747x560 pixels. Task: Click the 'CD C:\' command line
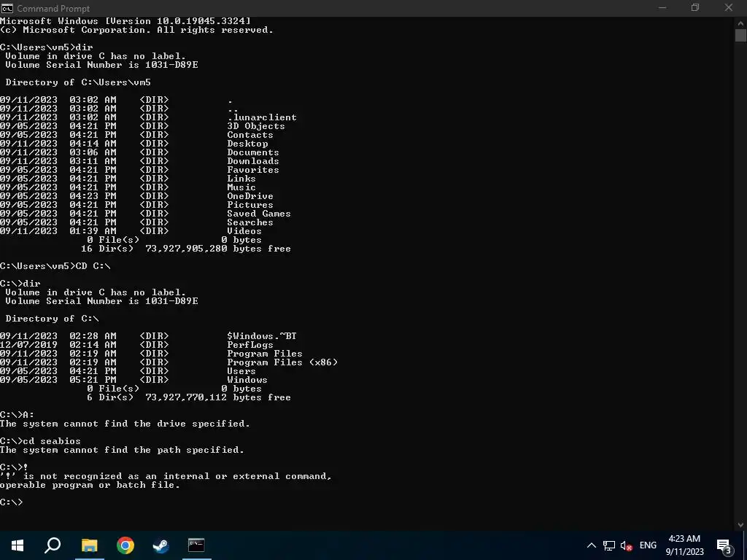tap(55, 266)
